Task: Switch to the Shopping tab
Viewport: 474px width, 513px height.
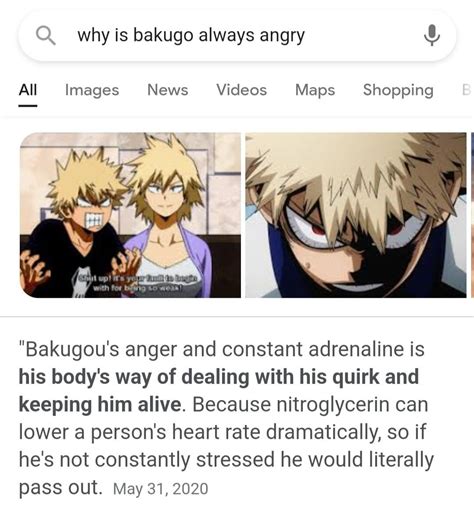Action: pos(398,90)
